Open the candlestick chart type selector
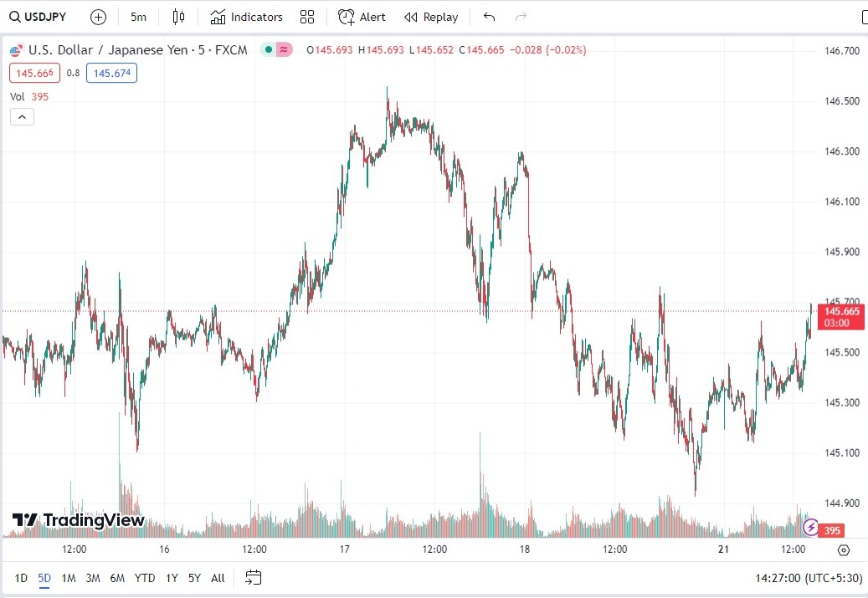Image resolution: width=868 pixels, height=598 pixels. tap(178, 17)
